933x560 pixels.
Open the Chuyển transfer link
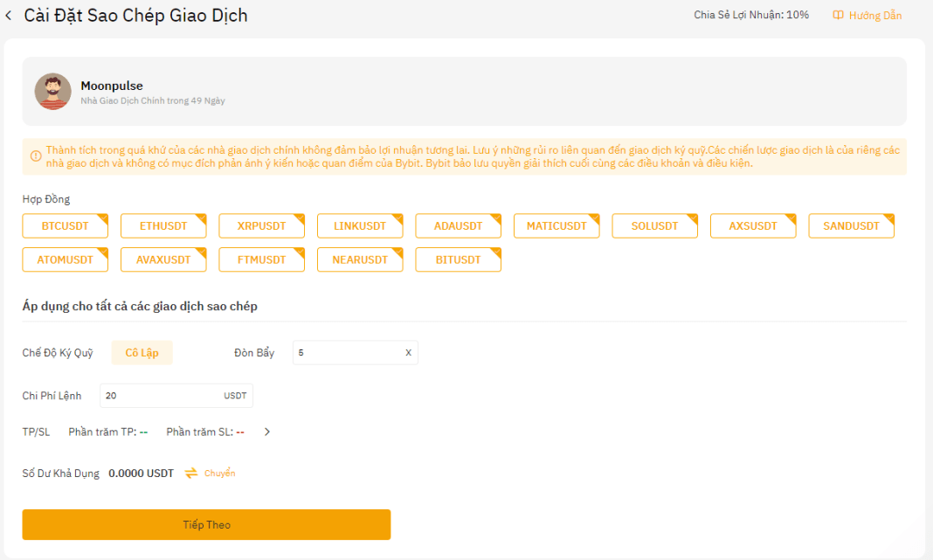point(219,474)
